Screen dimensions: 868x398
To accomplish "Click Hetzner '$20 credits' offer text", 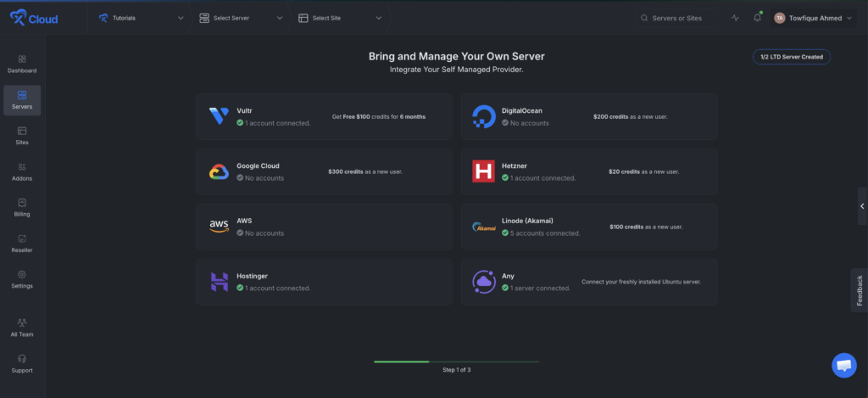I will click(644, 171).
